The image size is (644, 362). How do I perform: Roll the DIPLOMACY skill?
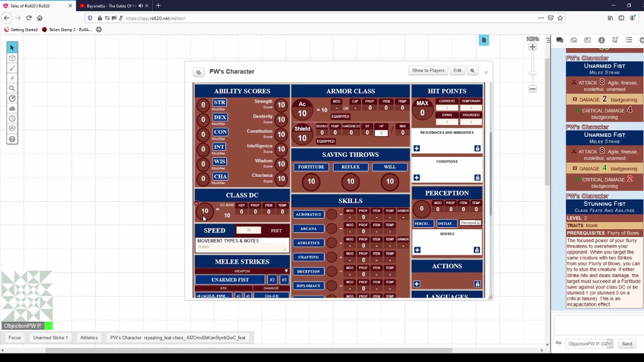pyautogui.click(x=308, y=286)
